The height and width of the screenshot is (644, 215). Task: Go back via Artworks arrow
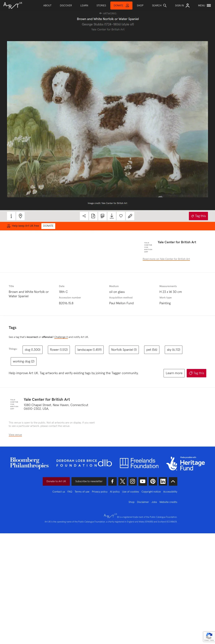tap(108, 14)
